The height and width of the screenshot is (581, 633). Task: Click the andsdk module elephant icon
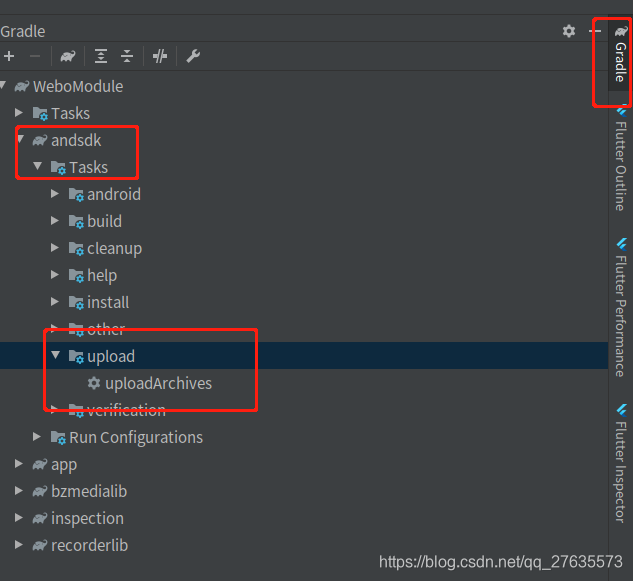tap(40, 140)
